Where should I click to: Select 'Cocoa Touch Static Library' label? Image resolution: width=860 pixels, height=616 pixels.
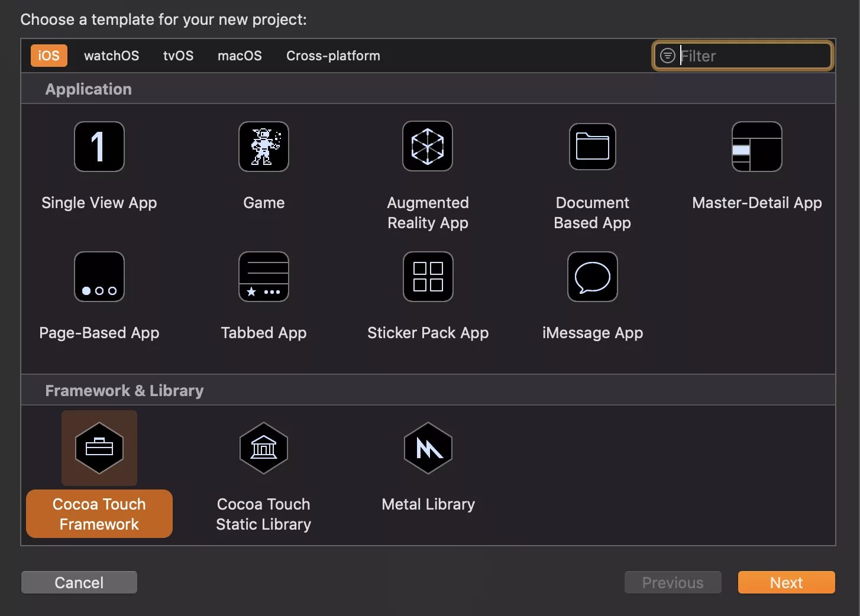[x=264, y=514]
